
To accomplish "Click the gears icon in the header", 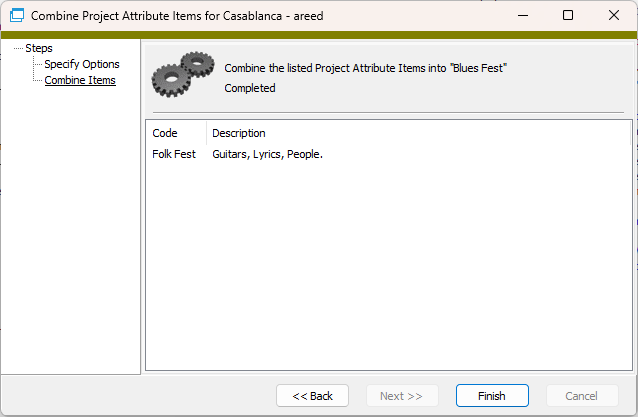I will (183, 74).
